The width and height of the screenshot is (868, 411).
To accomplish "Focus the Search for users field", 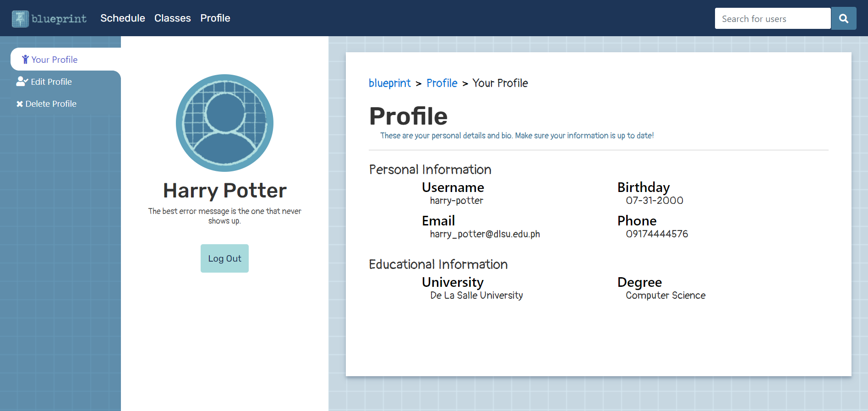I will [773, 18].
